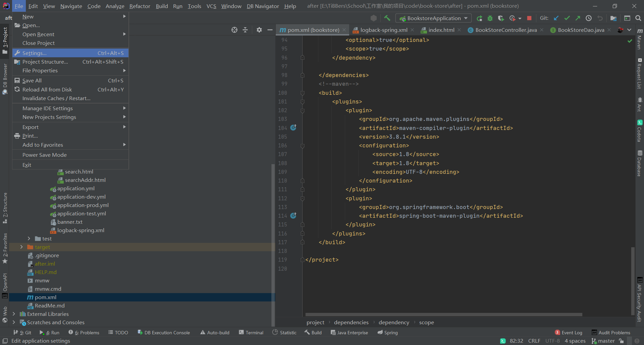Open Search Everywhere with the magnifier icon
Image resolution: width=644 pixels, height=345 pixels.
639,18
